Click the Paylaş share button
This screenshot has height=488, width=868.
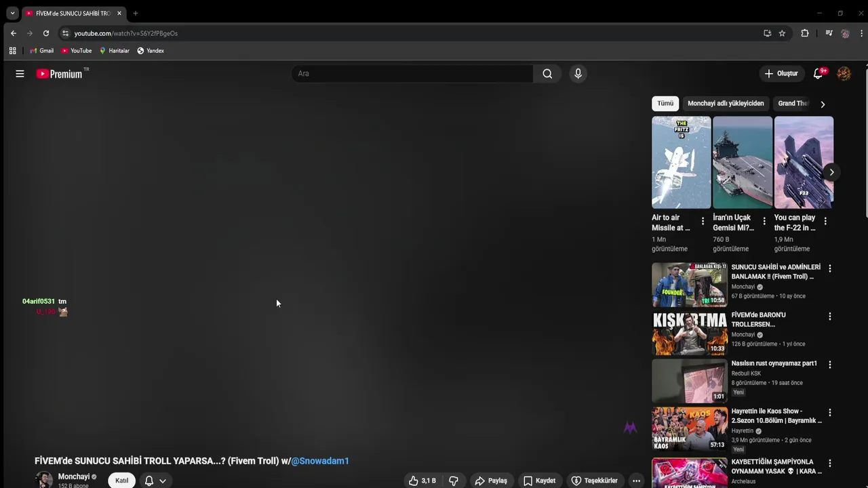tap(491, 481)
